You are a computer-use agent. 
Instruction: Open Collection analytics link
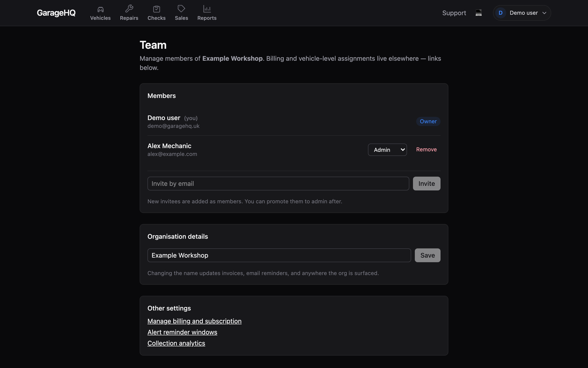pos(176,343)
